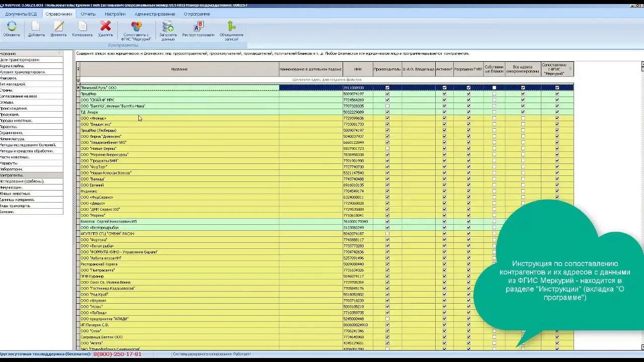Click the Реструктуризация icon

point(198,26)
